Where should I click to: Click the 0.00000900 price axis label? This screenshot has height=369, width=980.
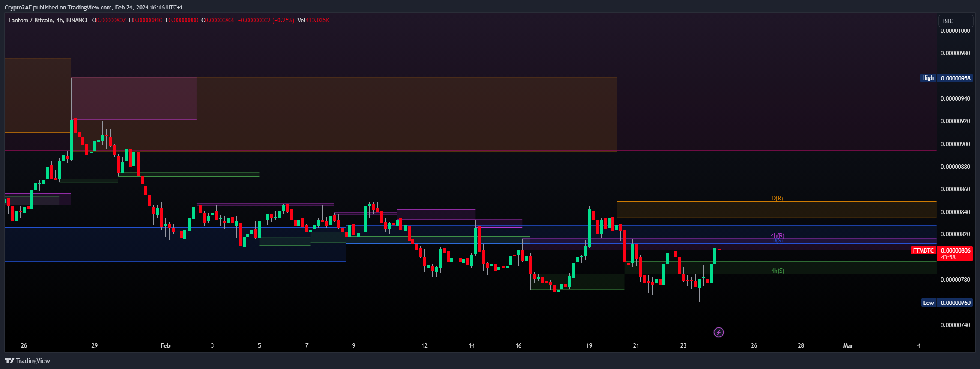point(954,144)
